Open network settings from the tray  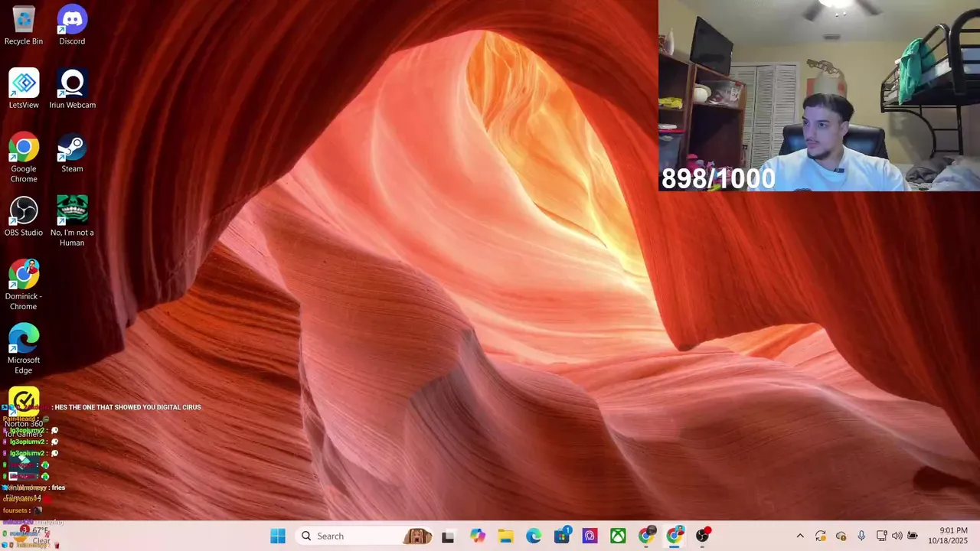pyautogui.click(x=882, y=536)
